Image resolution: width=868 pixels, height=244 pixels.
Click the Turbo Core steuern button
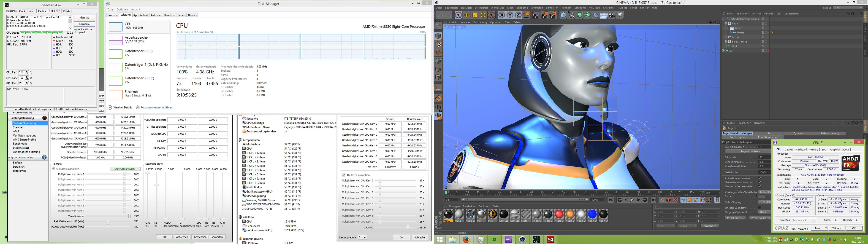[125, 169]
